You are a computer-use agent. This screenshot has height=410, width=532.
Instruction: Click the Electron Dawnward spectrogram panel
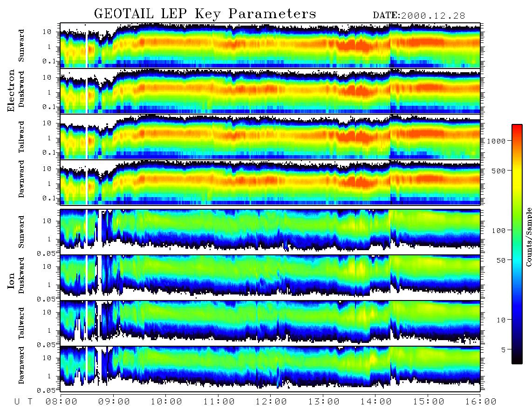[270, 182]
